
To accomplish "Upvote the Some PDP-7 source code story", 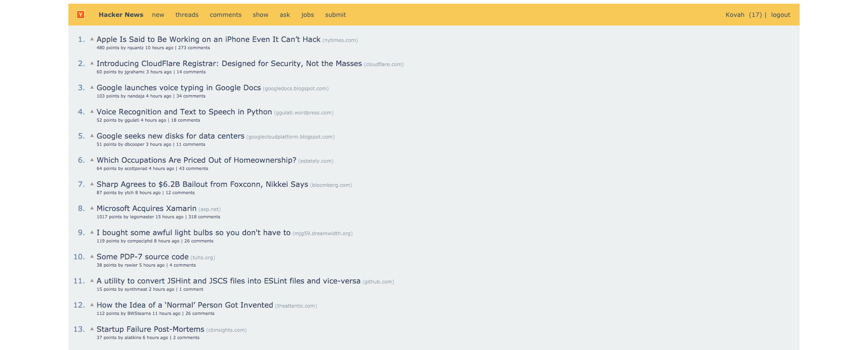I will click(x=92, y=257).
